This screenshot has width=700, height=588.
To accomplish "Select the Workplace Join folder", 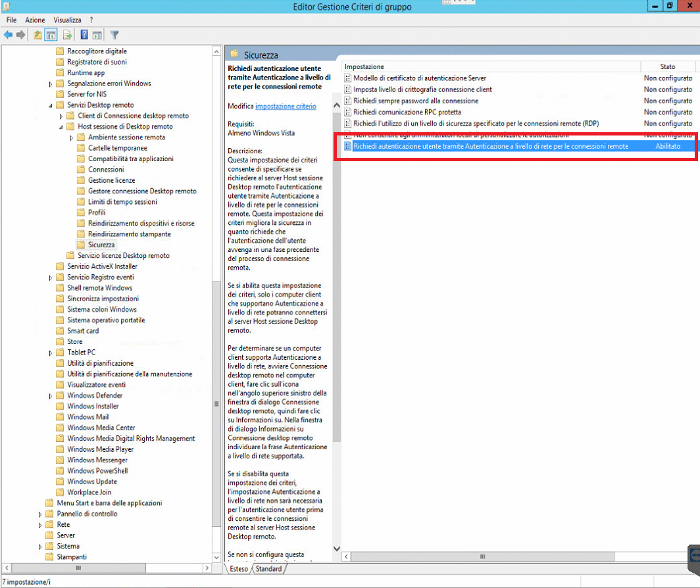I will [89, 492].
